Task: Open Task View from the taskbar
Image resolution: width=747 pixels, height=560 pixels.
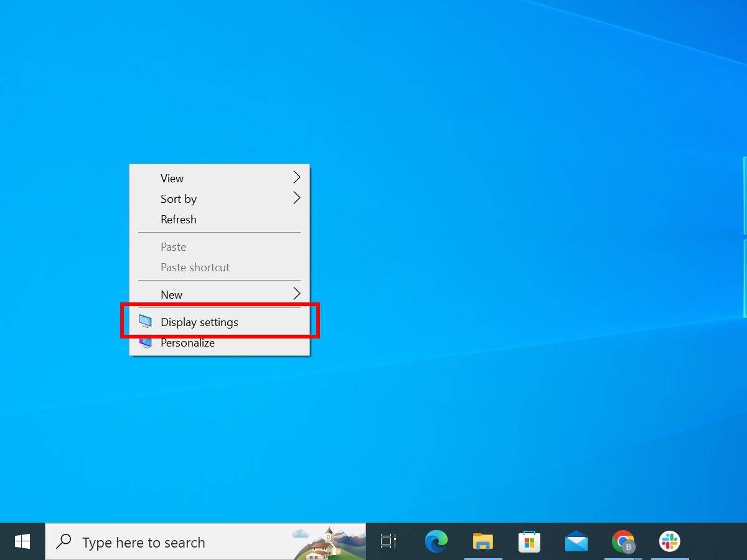Action: [x=387, y=541]
